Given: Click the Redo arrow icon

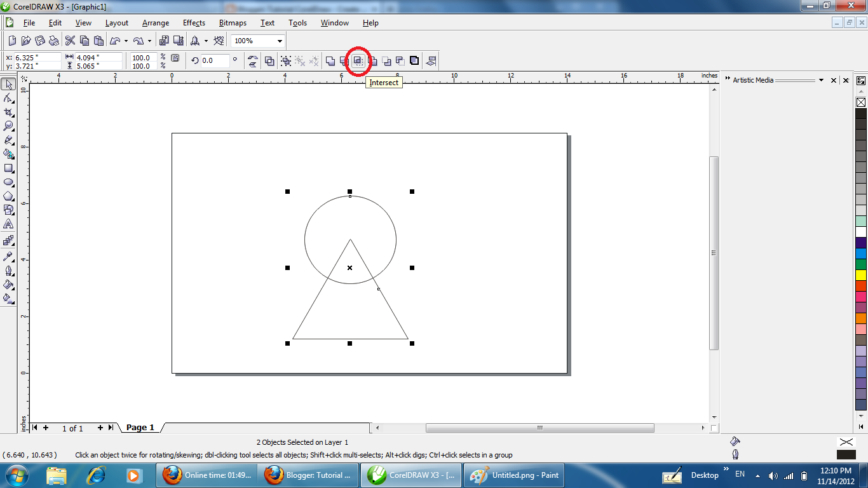Looking at the screenshot, I should (139, 41).
